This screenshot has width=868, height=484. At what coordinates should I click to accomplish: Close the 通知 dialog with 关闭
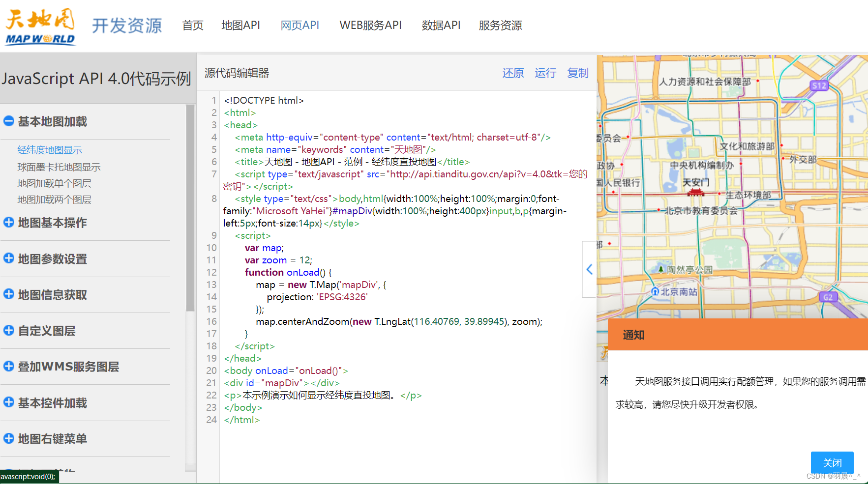pyautogui.click(x=832, y=462)
